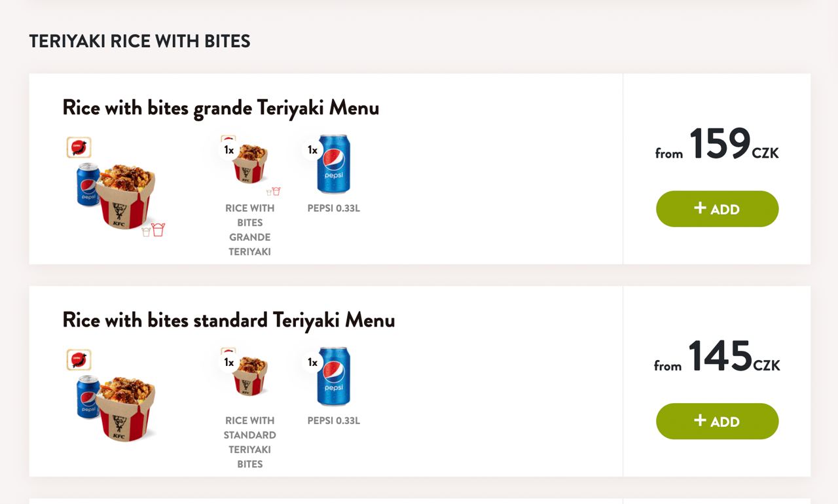Click grande teriyaki rice box item icon
The height and width of the screenshot is (504, 838).
click(250, 164)
